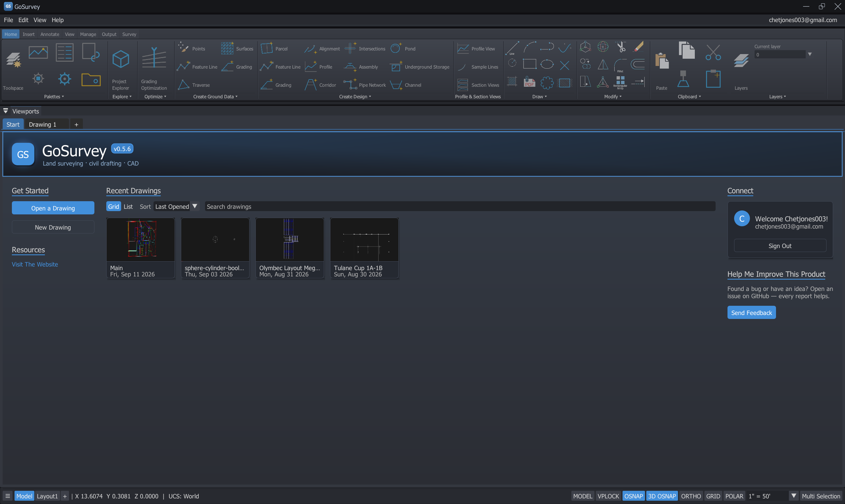This screenshot has width=845, height=504.
Task: Click the Surfaces tool
Action: coord(237,48)
